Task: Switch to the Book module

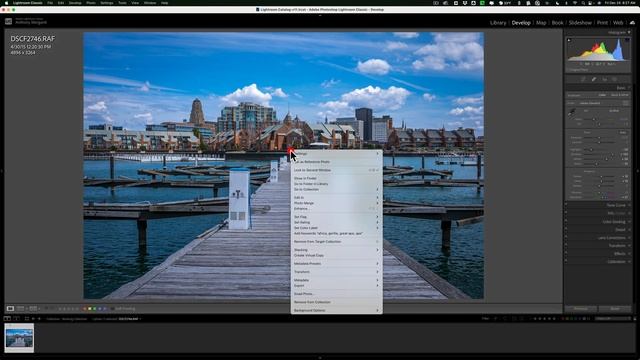Action: click(558, 23)
